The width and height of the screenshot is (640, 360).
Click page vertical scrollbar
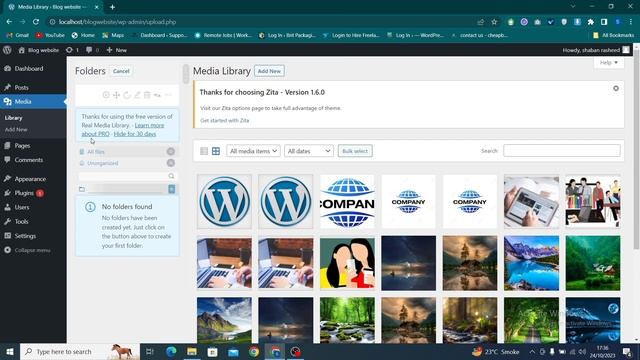(x=636, y=151)
